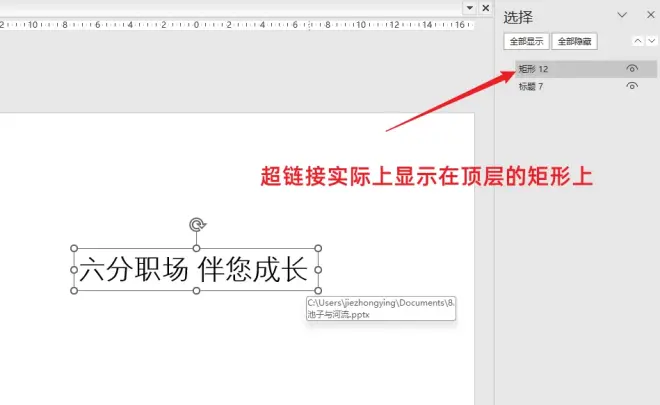Click the rotation handle of text box
660x405 pixels.
(197, 225)
